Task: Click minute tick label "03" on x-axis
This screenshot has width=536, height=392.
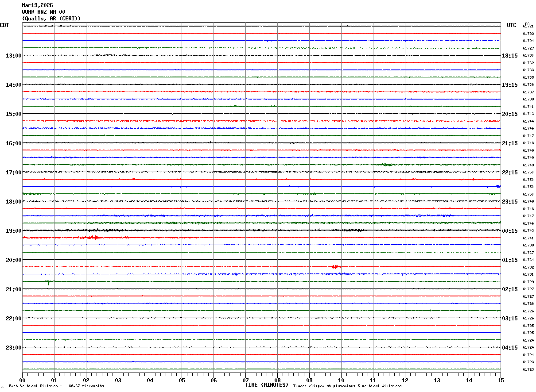Action: tap(118, 380)
